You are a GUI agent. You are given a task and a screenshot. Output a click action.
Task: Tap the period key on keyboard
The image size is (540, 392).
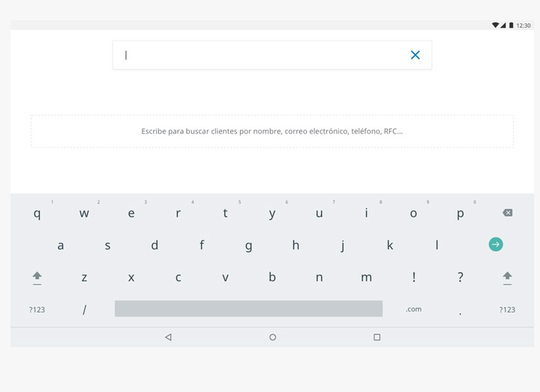point(460,311)
